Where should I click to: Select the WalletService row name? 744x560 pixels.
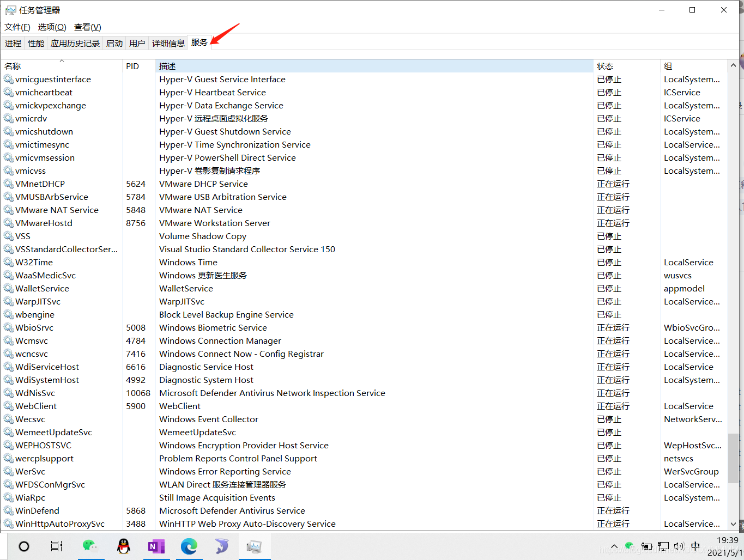pyautogui.click(x=42, y=288)
